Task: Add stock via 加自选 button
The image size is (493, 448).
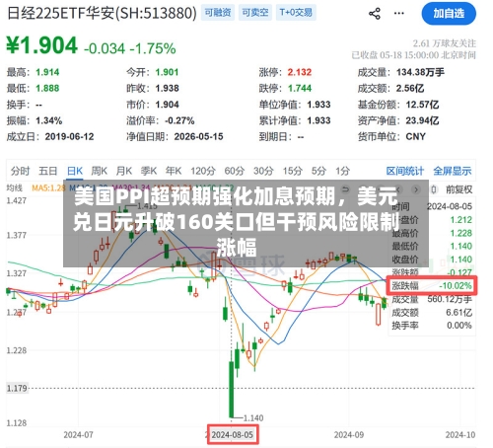Action: [x=449, y=14]
